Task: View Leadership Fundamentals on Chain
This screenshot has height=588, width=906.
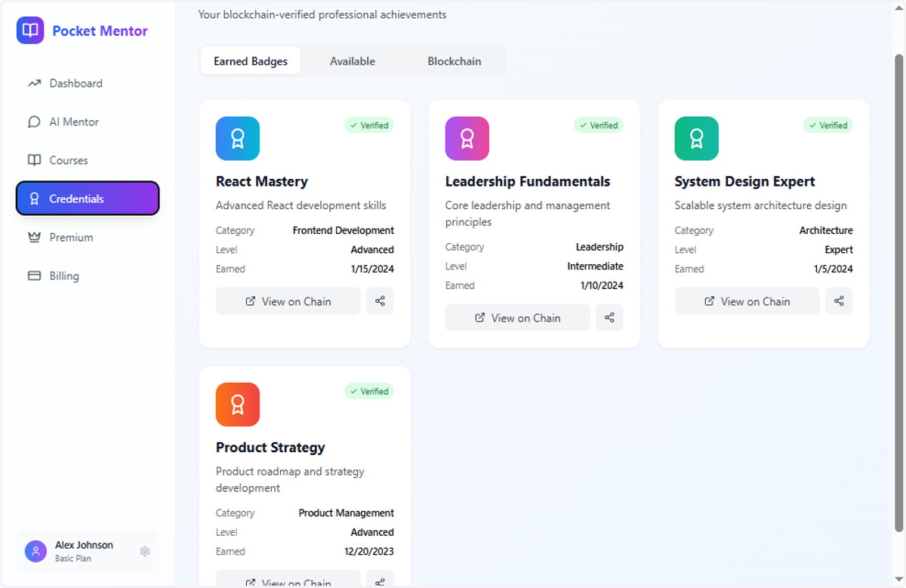Action: 518,318
